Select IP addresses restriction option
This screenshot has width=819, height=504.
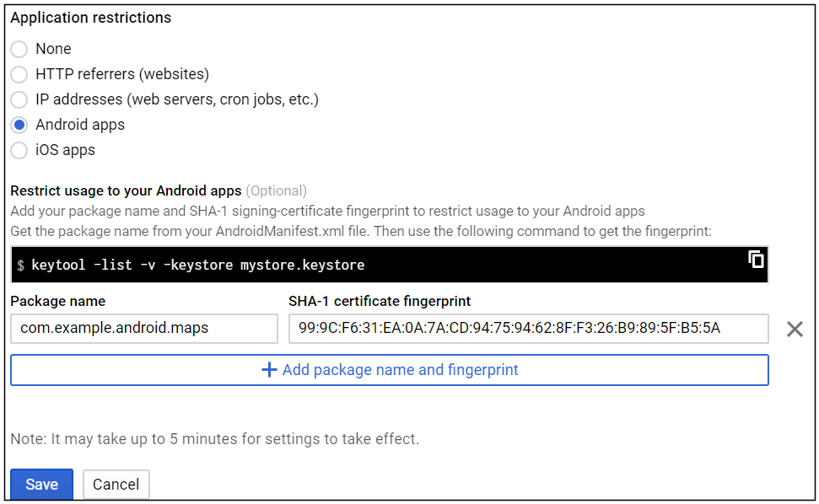coord(19,99)
